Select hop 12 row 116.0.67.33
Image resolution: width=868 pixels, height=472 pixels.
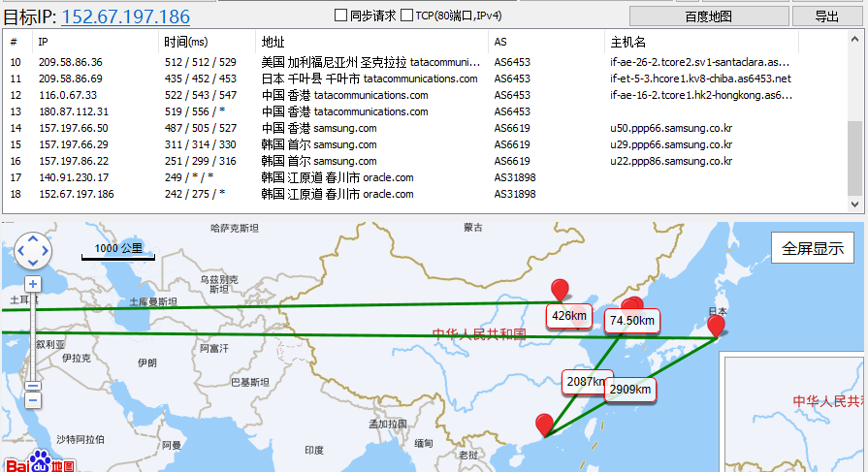click(x=424, y=95)
